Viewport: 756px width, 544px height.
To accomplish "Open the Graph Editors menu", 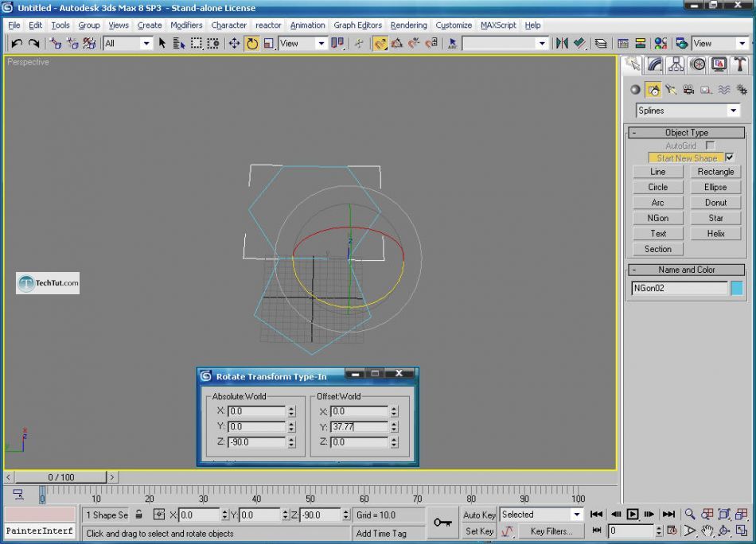I will (x=358, y=25).
